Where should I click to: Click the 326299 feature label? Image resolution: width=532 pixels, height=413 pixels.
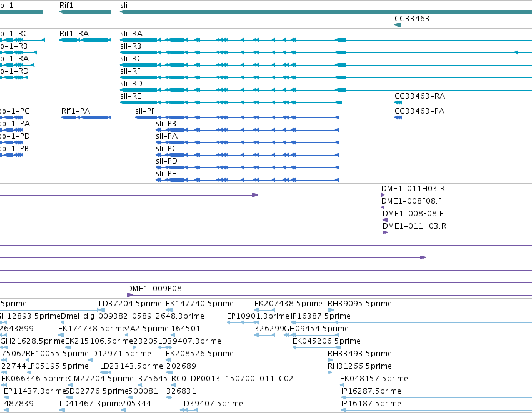point(269,329)
